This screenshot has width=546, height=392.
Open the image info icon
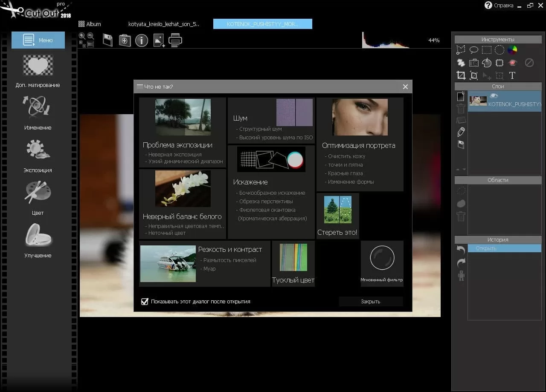click(142, 40)
